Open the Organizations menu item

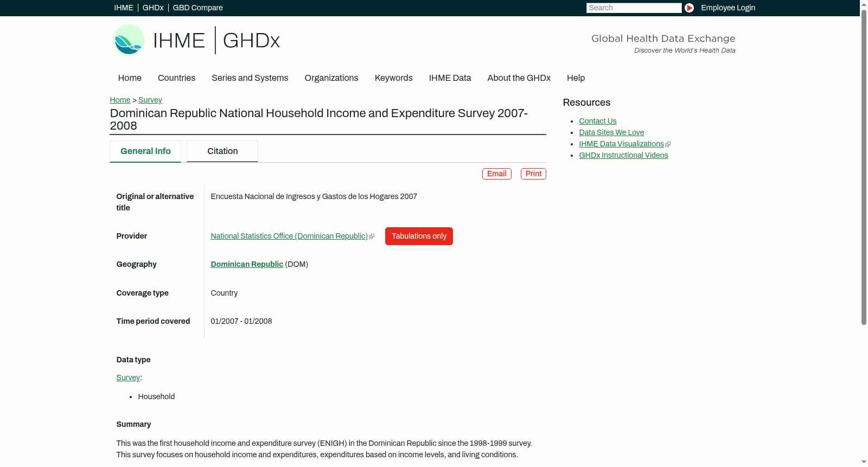point(331,78)
